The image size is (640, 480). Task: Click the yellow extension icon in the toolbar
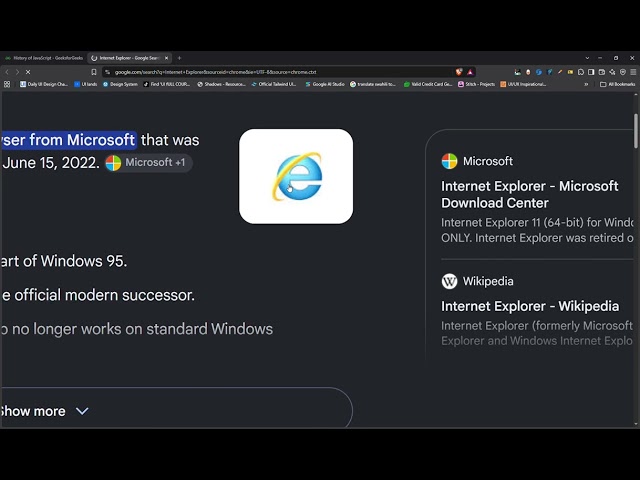570,72
